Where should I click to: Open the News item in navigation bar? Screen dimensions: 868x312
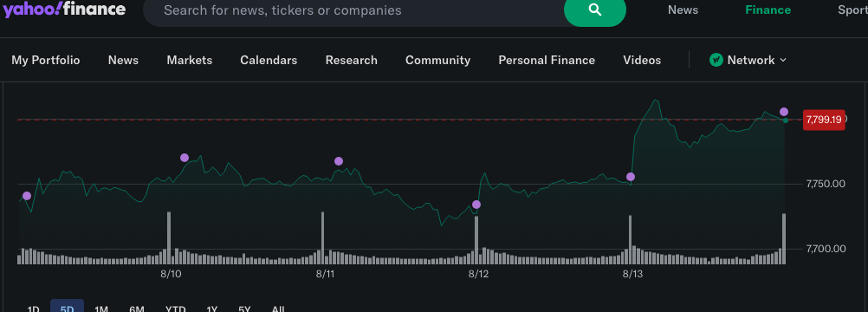coord(123,60)
